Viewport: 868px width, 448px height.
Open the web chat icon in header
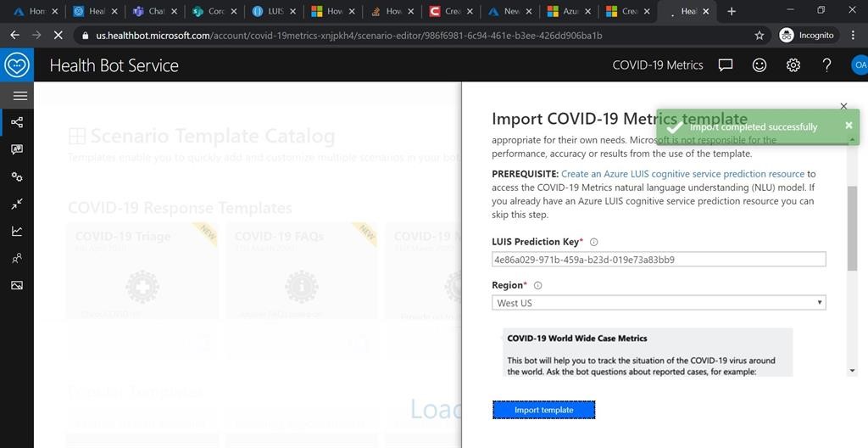pyautogui.click(x=726, y=65)
